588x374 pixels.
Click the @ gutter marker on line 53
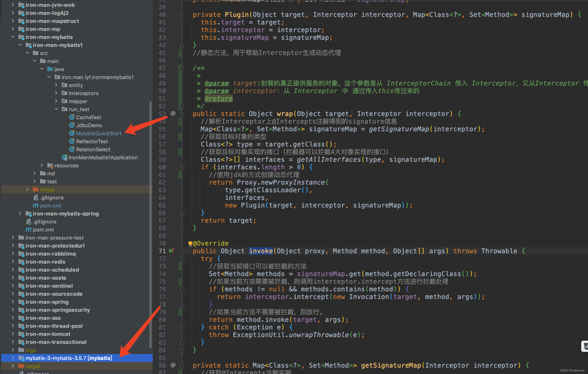(x=173, y=113)
